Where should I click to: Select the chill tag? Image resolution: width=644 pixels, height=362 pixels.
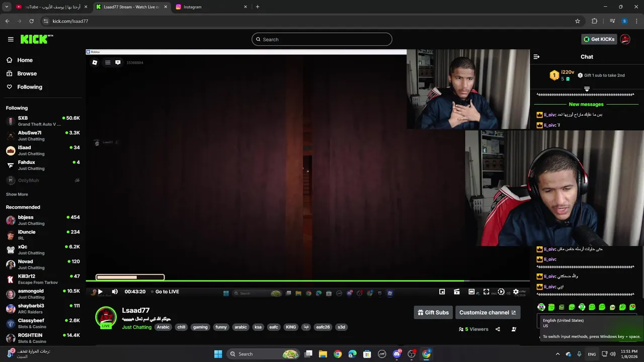(181, 327)
